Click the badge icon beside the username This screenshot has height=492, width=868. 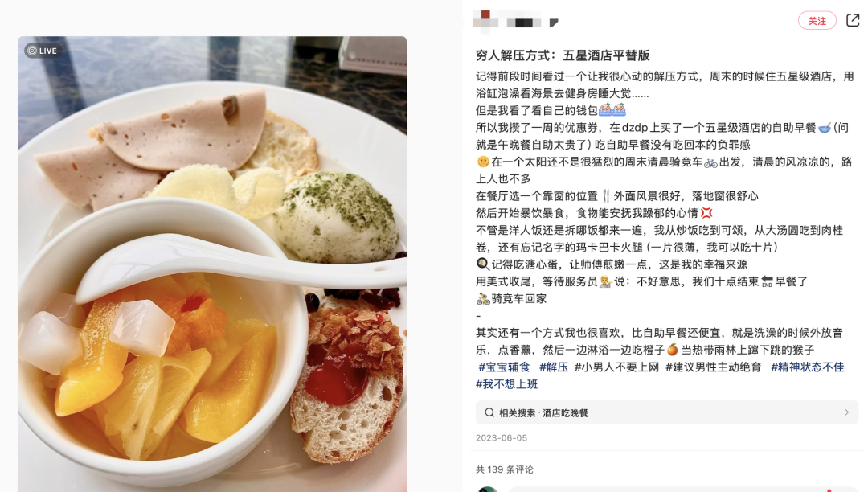(x=554, y=23)
